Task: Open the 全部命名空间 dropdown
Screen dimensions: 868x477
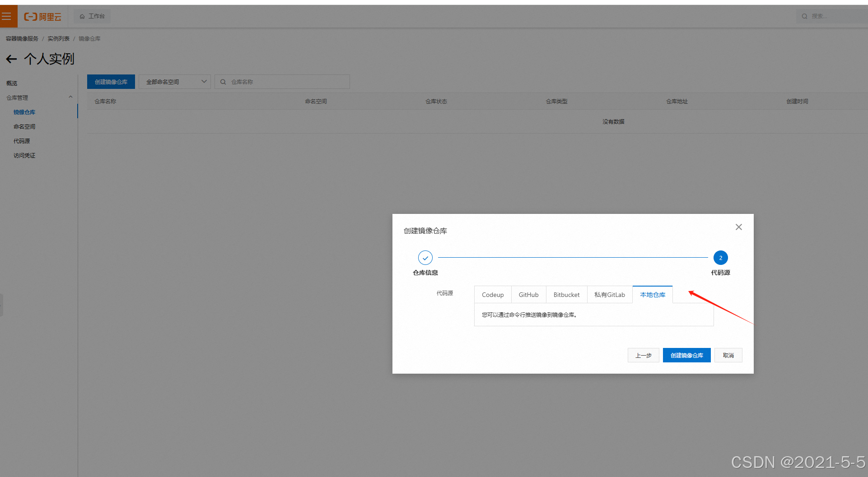Action: pos(175,82)
